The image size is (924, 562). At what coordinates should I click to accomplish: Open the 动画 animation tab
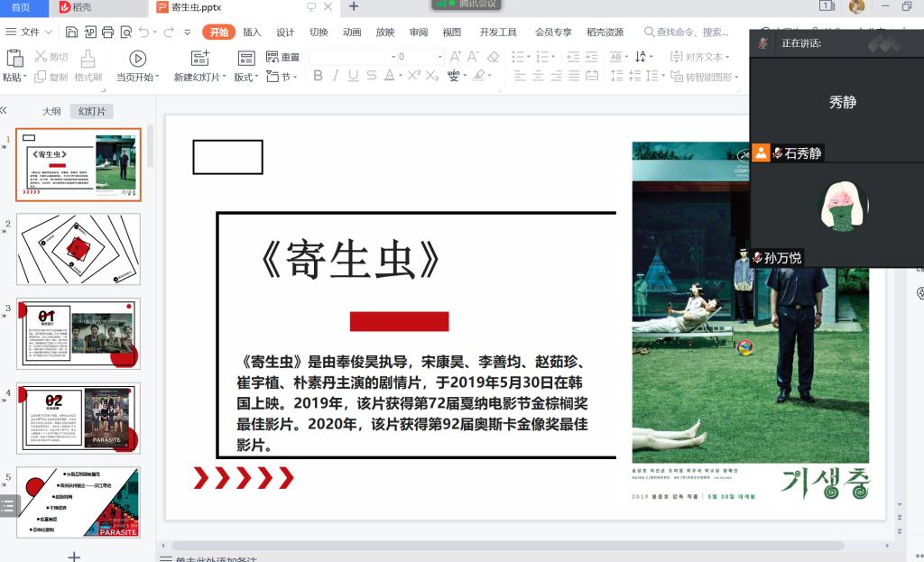[352, 32]
